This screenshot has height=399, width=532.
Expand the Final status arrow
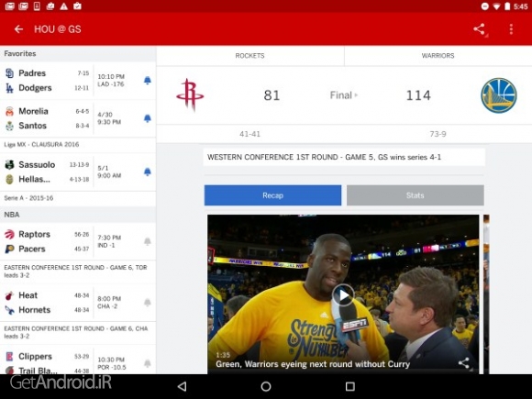pos(356,95)
